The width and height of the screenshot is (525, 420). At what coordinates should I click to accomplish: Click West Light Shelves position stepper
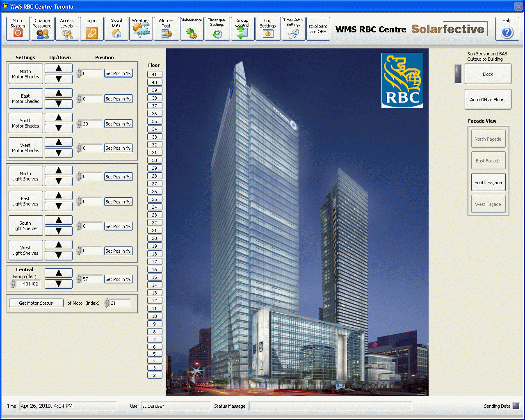79,251
